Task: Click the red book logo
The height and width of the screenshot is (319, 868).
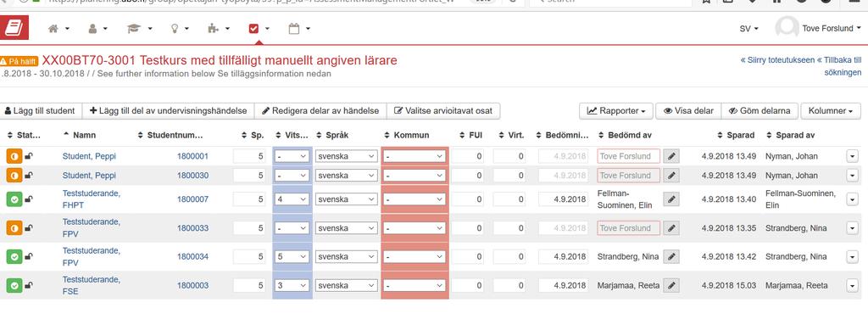Action: click(14, 28)
